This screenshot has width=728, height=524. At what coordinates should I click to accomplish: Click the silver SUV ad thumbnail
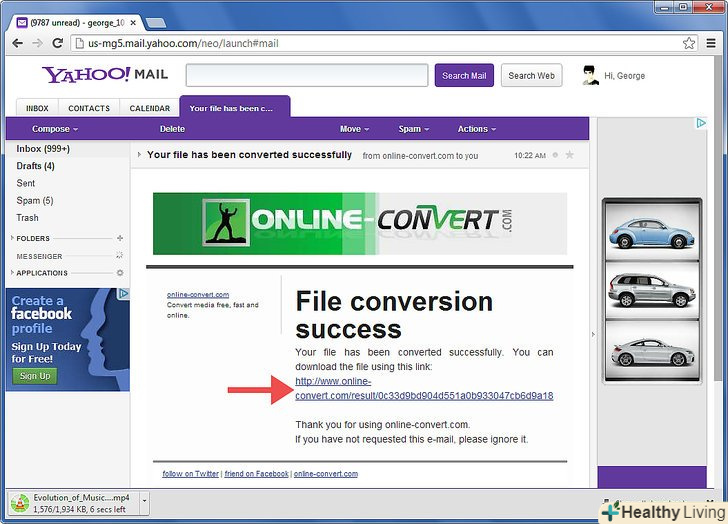(x=652, y=290)
